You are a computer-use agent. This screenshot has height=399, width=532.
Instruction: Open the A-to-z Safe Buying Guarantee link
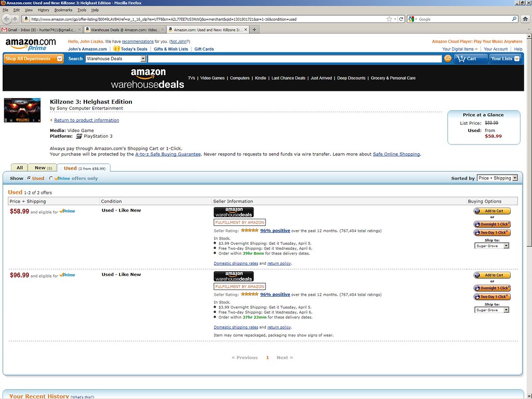(168, 154)
